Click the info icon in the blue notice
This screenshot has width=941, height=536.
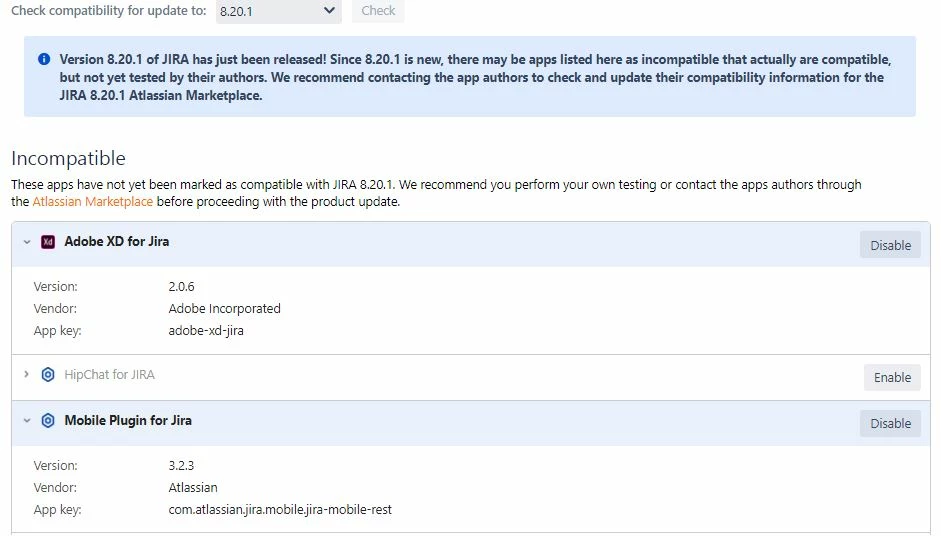[44, 59]
